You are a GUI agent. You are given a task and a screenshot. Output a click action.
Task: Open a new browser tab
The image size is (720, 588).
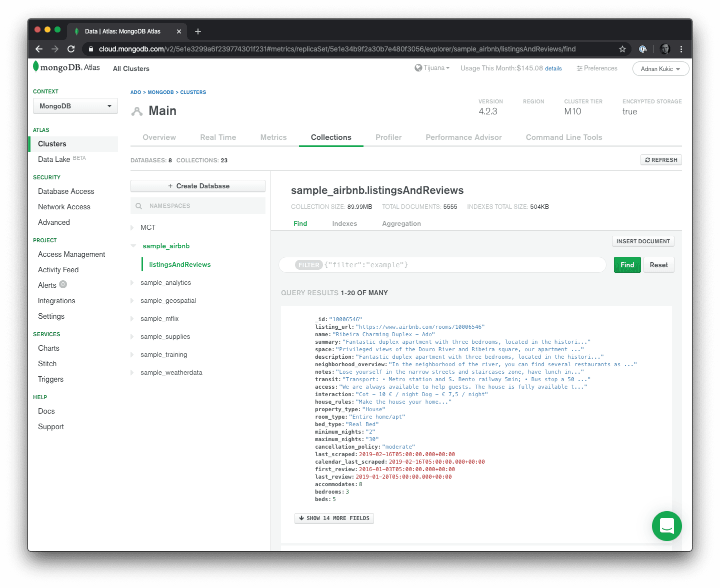[198, 31]
